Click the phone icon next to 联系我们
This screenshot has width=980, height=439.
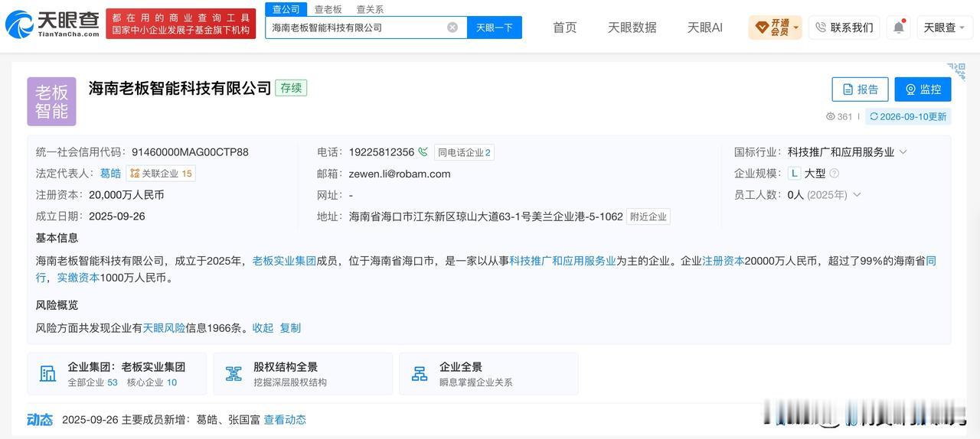point(821,28)
